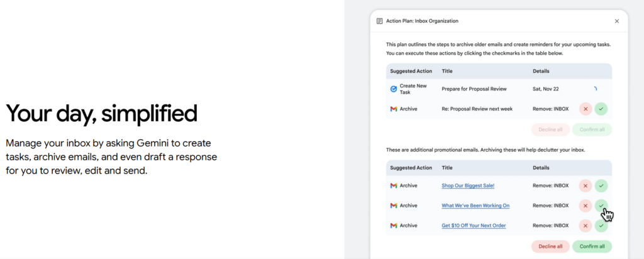Image resolution: width=644 pixels, height=259 pixels.
Task: Confirm archiving What We've Been Working On
Action: [x=601, y=206]
